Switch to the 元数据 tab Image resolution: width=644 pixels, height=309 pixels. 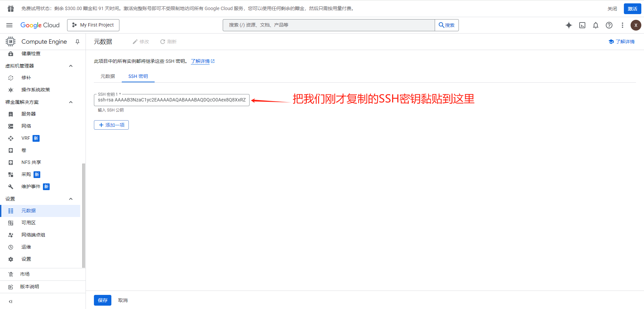tap(108, 76)
